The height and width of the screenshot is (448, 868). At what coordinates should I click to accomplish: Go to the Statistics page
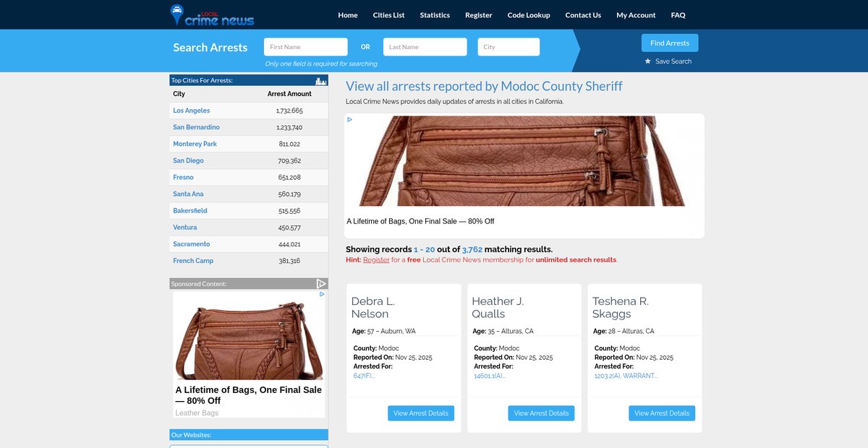[435, 15]
